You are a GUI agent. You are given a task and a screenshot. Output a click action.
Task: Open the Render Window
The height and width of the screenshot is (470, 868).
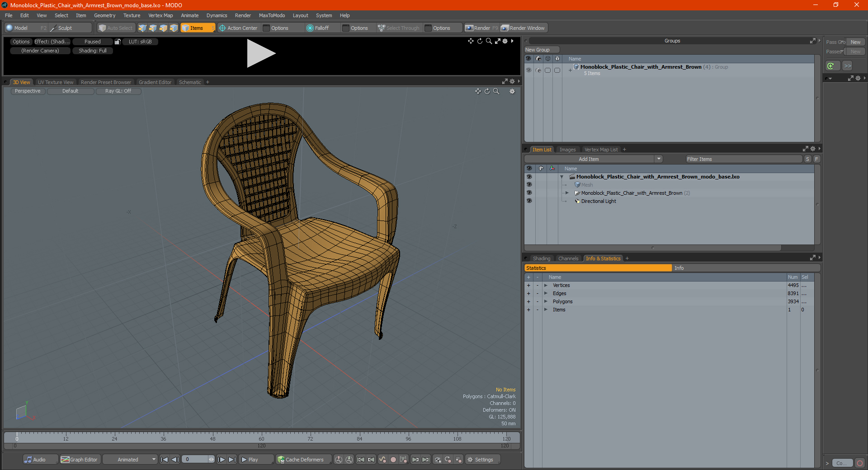point(523,28)
